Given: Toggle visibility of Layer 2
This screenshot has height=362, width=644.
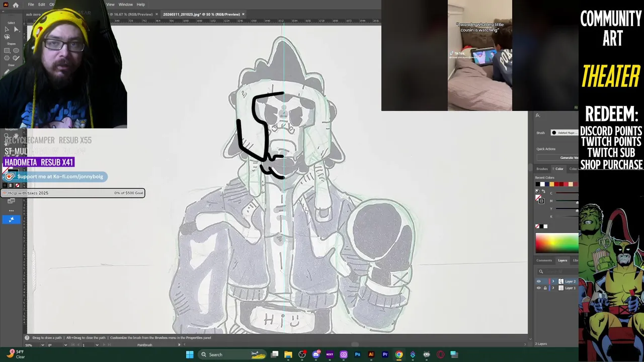Looking at the screenshot, I should coord(538,282).
